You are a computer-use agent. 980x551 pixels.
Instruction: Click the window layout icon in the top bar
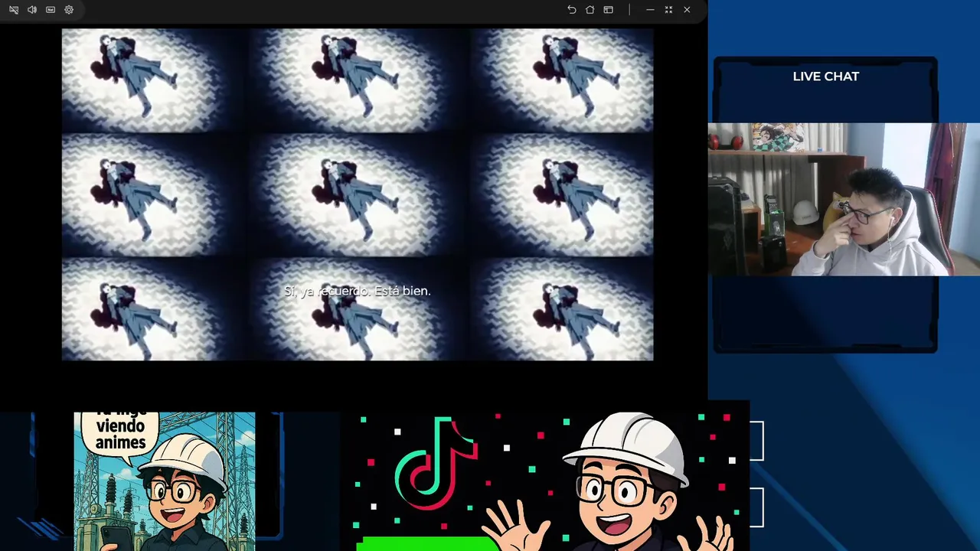(609, 10)
